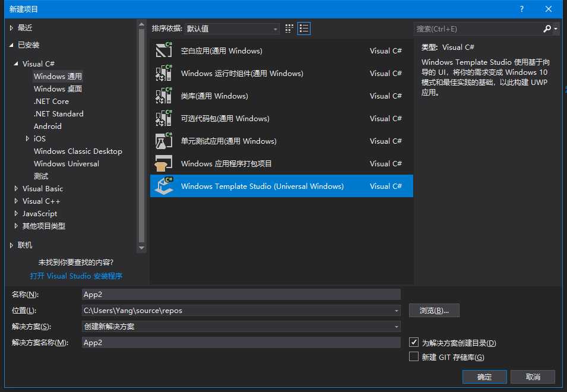The height and width of the screenshot is (392, 567).
Task: Enable 新建 GIT 存储库 checkbox
Action: (414, 356)
